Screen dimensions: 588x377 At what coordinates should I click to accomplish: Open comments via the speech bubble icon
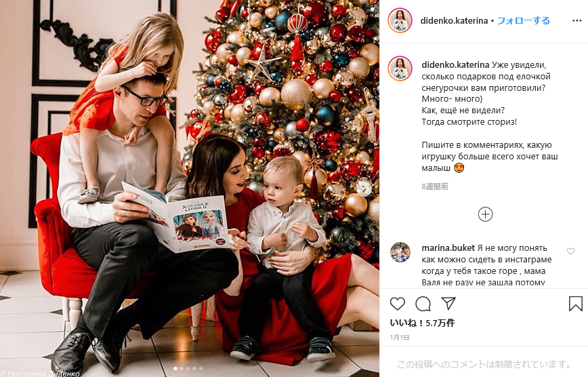[423, 303]
